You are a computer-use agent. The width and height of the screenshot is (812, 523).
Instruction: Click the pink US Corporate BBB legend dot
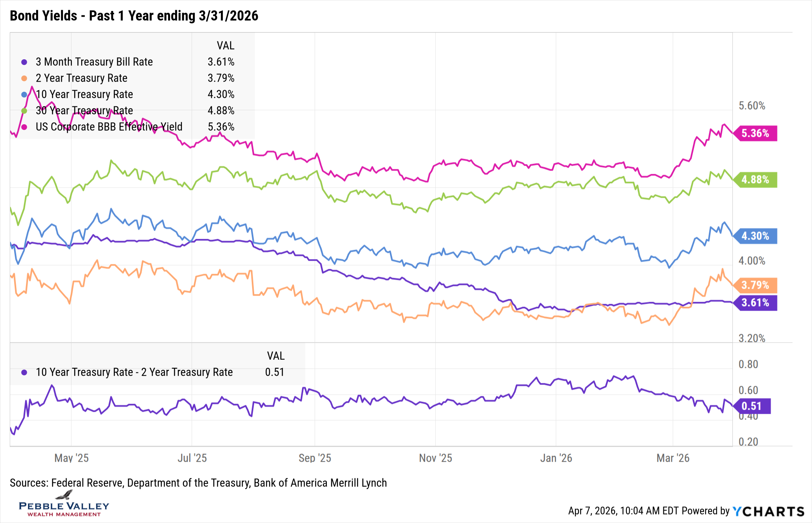pos(24,127)
